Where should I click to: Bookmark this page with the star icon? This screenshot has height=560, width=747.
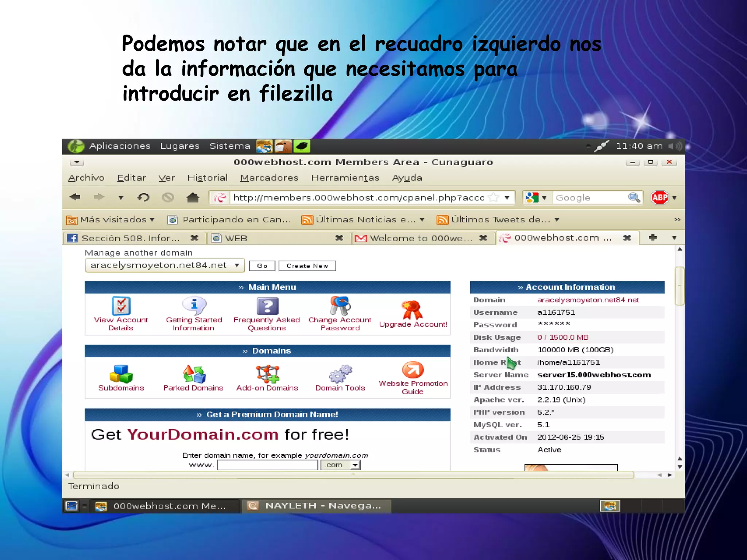pyautogui.click(x=494, y=197)
